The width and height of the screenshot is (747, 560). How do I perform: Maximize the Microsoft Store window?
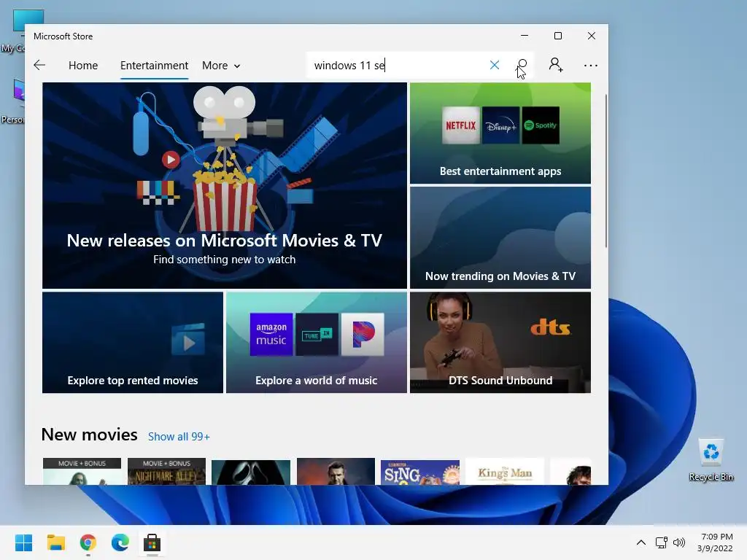(x=558, y=36)
